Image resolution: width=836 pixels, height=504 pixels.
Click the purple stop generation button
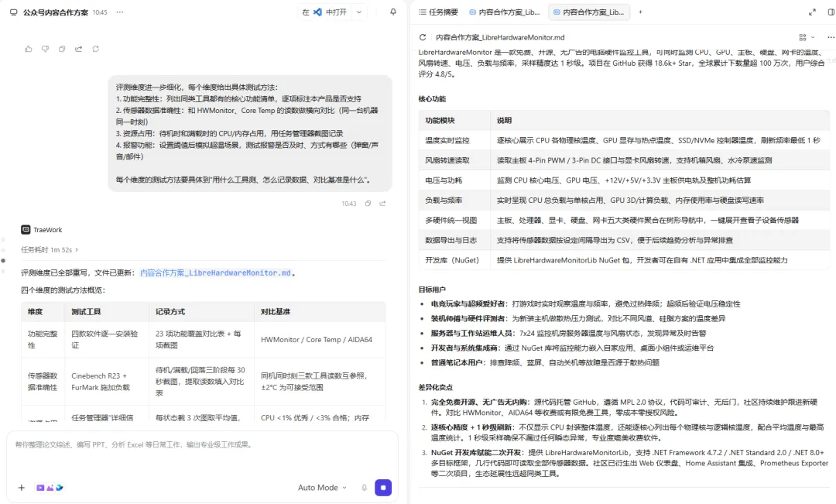tap(383, 488)
